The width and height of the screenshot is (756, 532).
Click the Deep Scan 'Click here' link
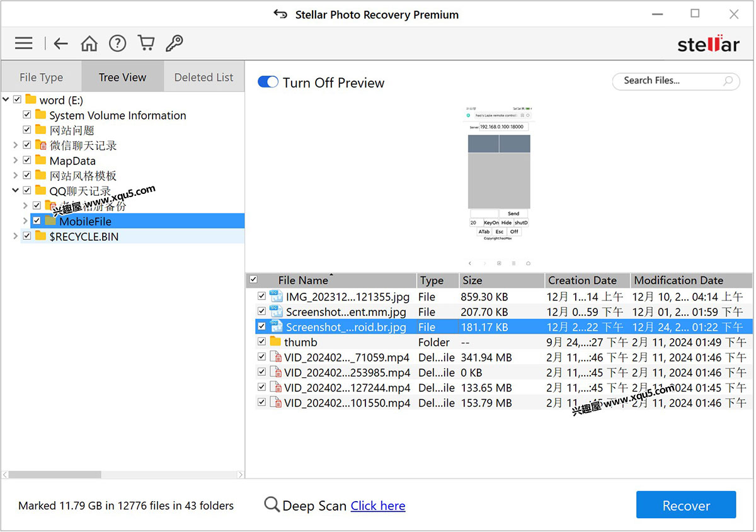(x=378, y=506)
